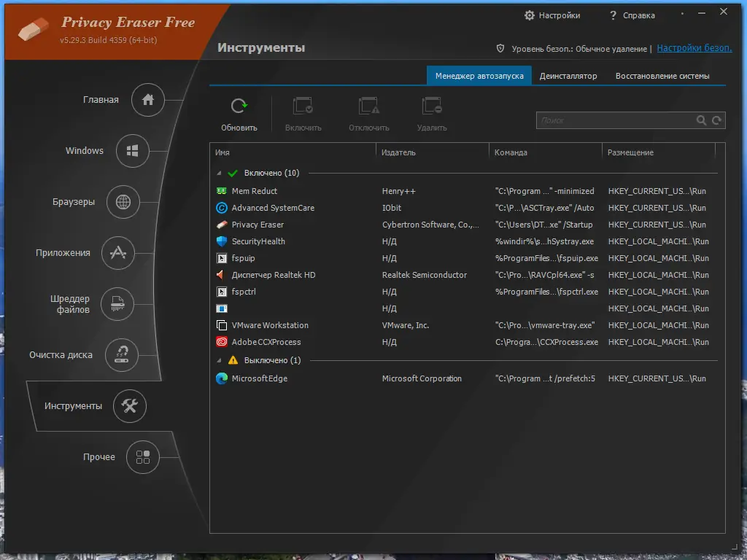Click the Henry++ publisher cell
This screenshot has width=747, height=560.
399,191
